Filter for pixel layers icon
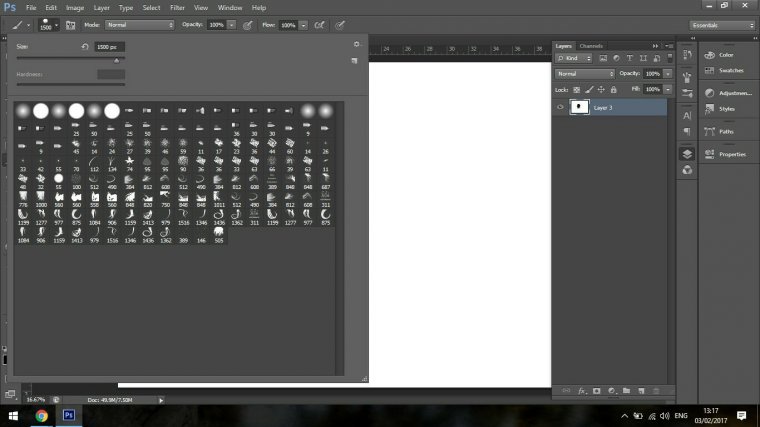 point(603,58)
